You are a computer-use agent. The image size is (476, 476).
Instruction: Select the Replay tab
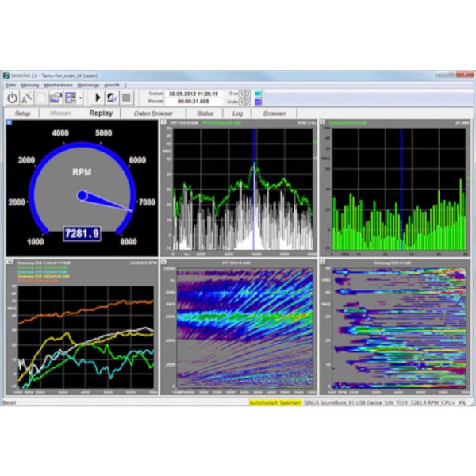pyautogui.click(x=101, y=113)
